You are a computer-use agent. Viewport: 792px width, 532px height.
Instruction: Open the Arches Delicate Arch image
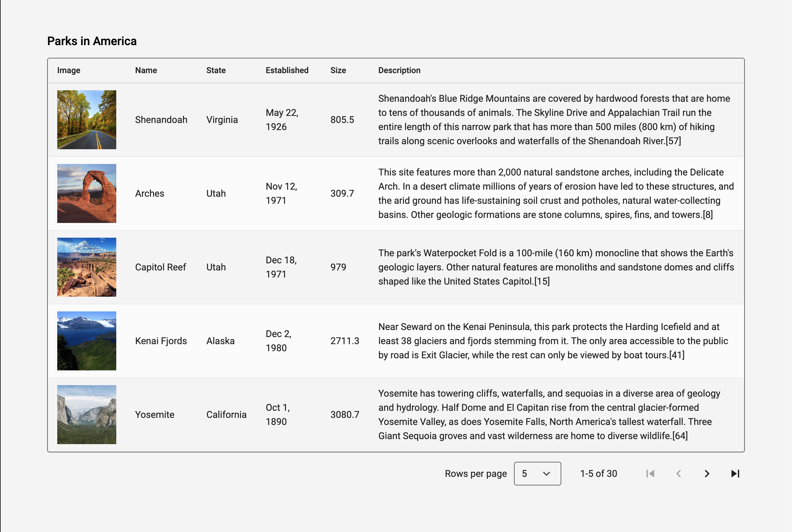click(x=86, y=193)
